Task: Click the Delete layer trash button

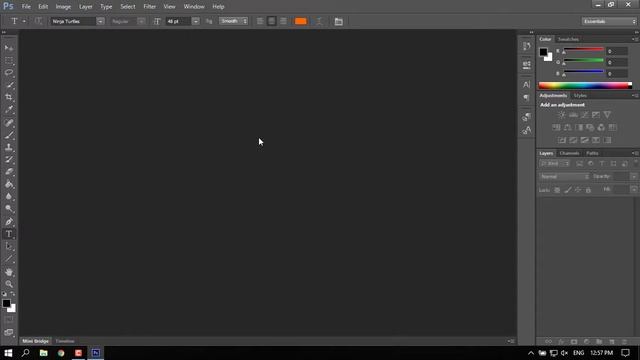Action: tap(624, 342)
